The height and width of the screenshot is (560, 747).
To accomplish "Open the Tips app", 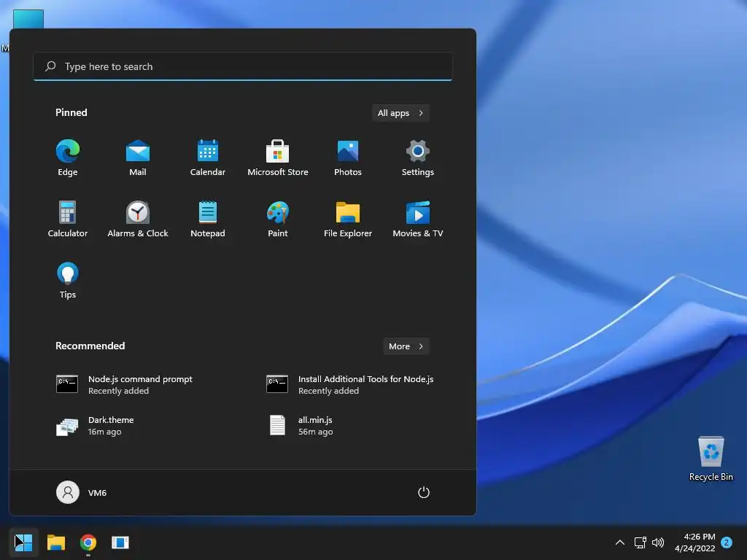I will click(x=68, y=281).
